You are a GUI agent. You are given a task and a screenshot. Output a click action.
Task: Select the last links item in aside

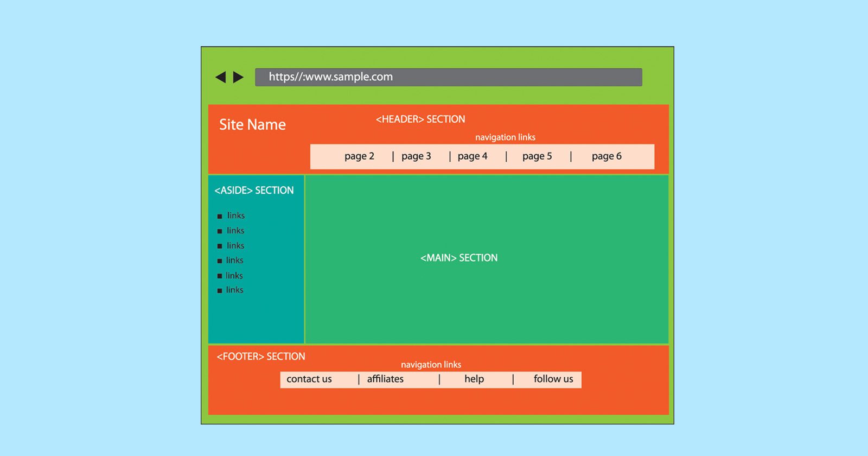pos(234,290)
